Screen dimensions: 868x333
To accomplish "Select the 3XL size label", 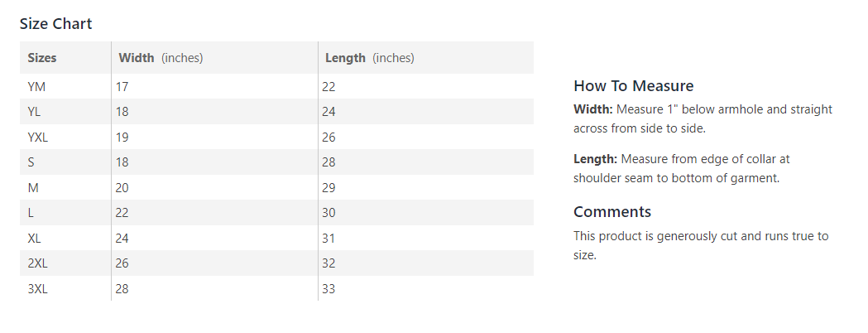I will point(37,289).
